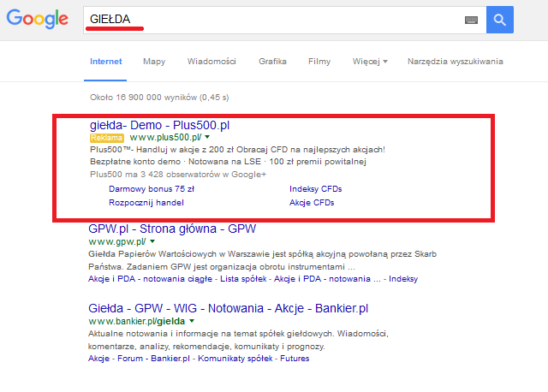Open the on-screen keyboard icon
This screenshot has width=548, height=392.
[x=472, y=20]
